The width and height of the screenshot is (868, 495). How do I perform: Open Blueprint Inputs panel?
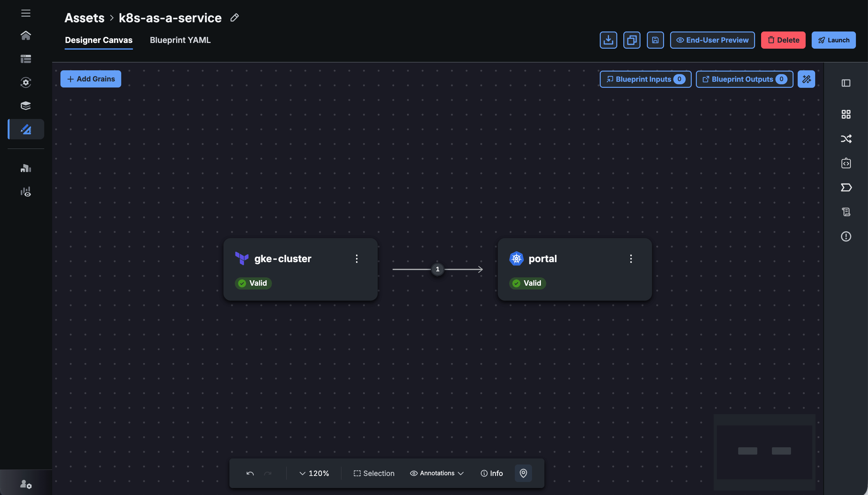[x=645, y=79]
